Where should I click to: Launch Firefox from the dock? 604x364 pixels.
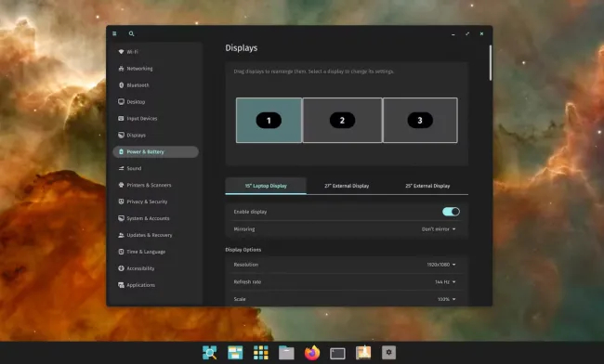click(312, 353)
